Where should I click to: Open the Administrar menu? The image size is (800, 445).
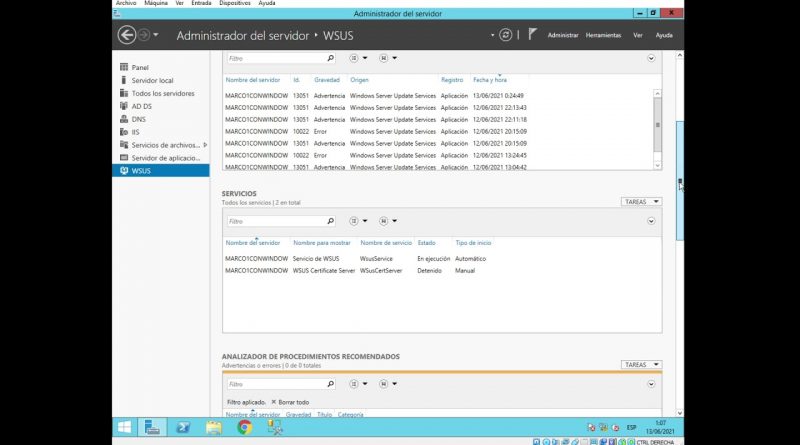(x=563, y=35)
